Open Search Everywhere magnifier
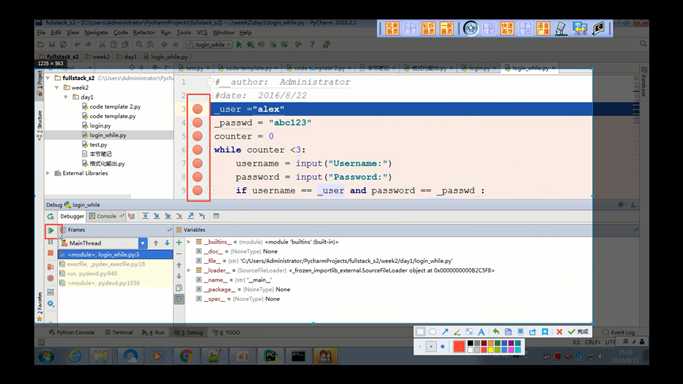Image resolution: width=683 pixels, height=384 pixels. [643, 44]
